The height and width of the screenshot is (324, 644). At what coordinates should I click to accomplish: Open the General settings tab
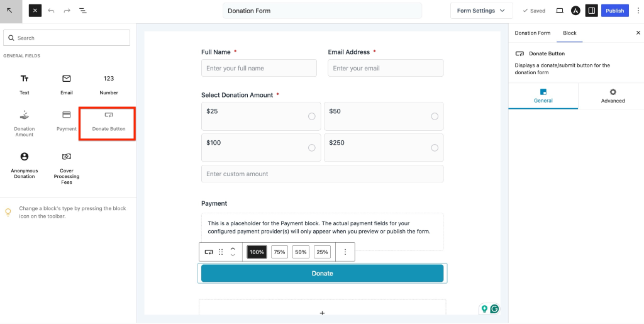(543, 96)
